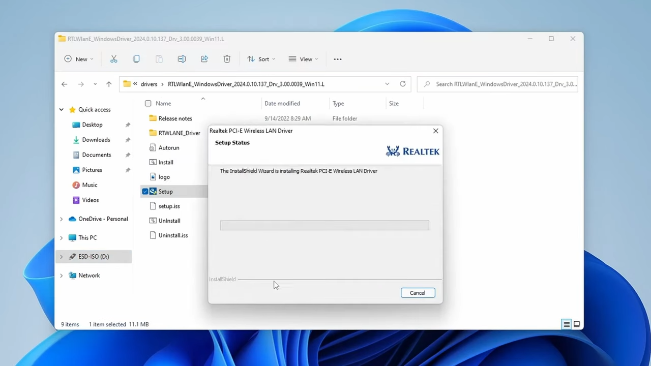The width and height of the screenshot is (651, 366).
Task: Expand ESD-ISO (D:) node
Action: [x=61, y=257]
